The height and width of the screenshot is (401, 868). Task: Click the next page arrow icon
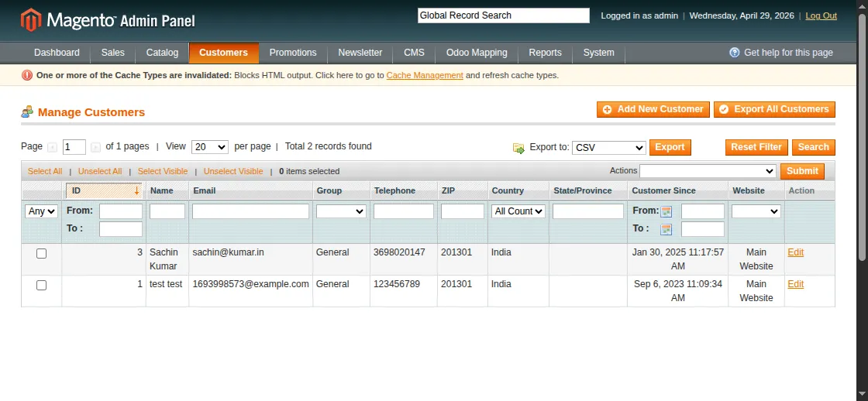(95, 147)
